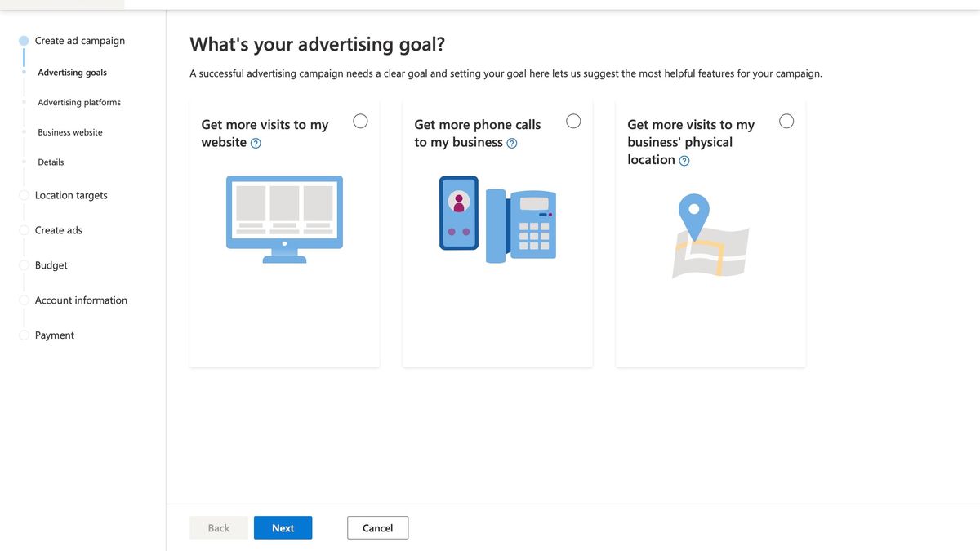Image resolution: width=980 pixels, height=551 pixels.
Task: Select the Business website step
Action: (x=69, y=131)
